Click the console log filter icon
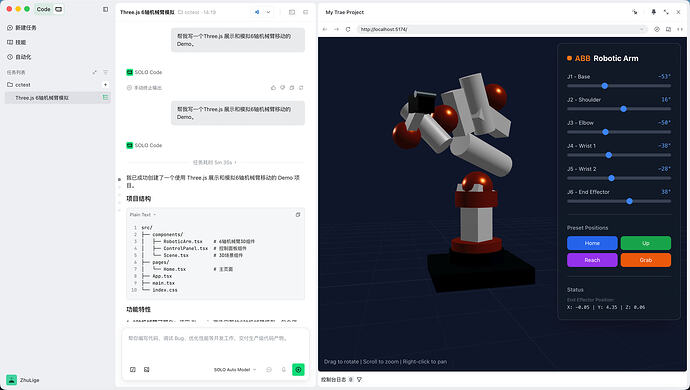Viewport: 690px width, 390px height. [x=360, y=379]
